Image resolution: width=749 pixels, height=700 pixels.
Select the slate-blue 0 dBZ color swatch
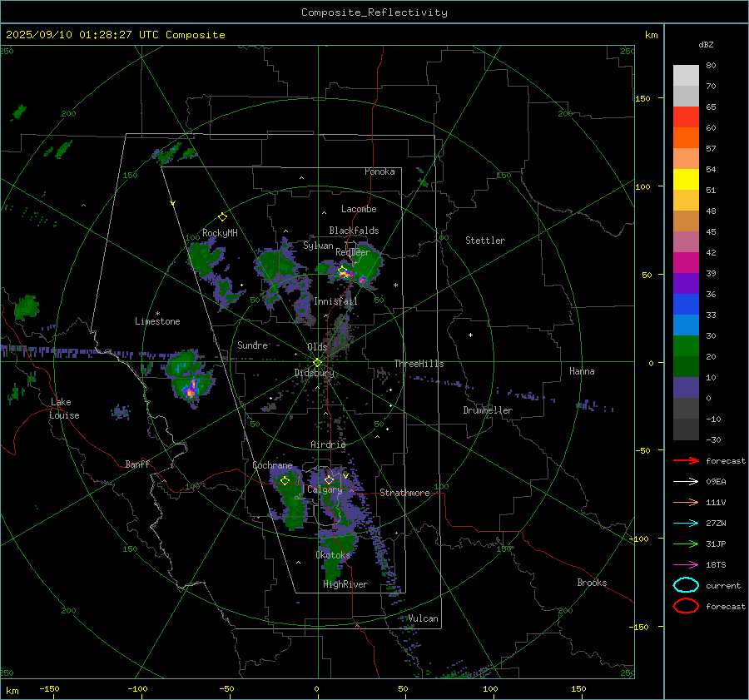[686, 388]
